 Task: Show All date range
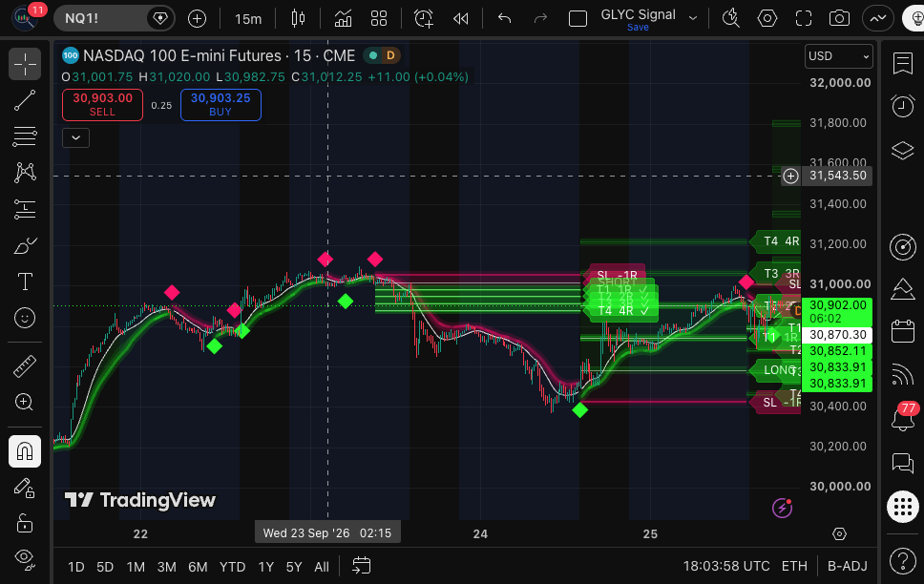tap(321, 567)
